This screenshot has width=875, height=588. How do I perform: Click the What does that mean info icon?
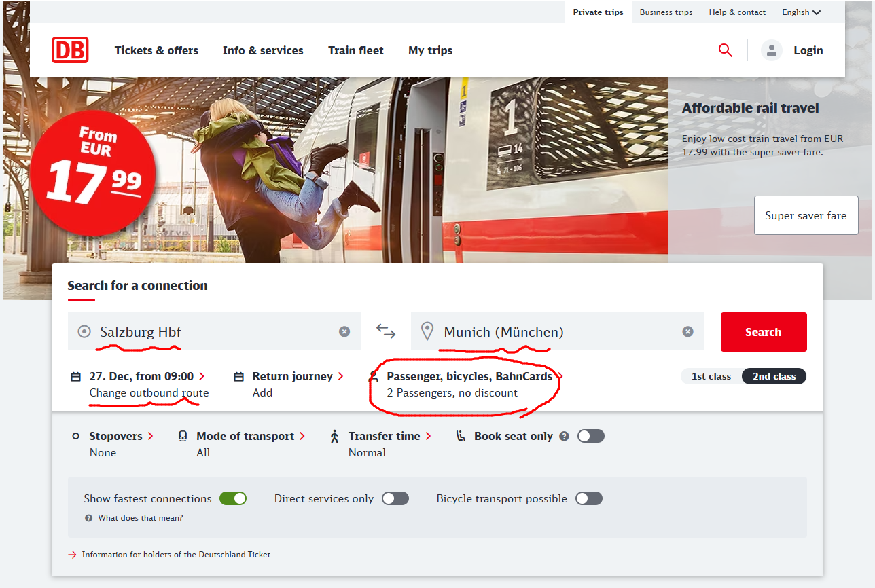(x=88, y=517)
